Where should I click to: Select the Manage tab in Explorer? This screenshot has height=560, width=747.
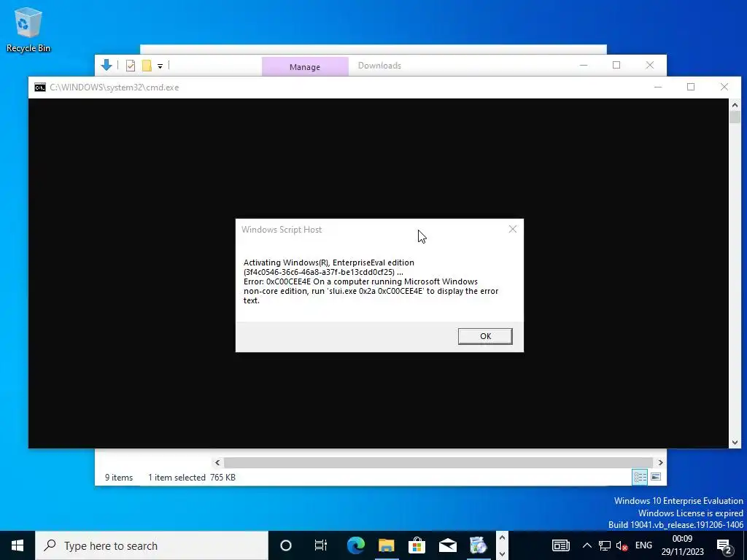(x=305, y=66)
